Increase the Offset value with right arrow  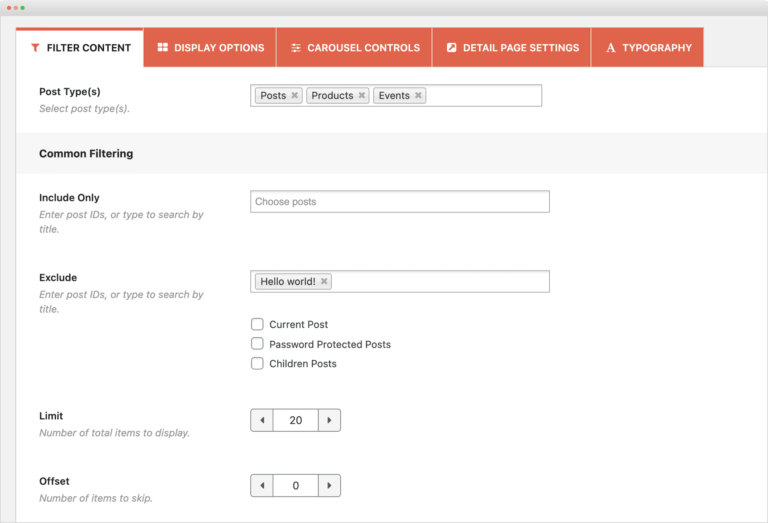[x=329, y=486]
